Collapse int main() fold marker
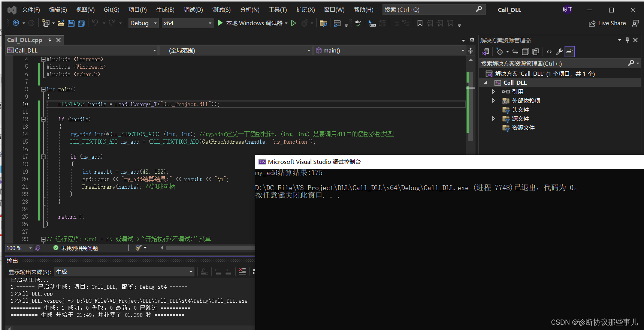Viewport: 644px width, 330px height. click(x=43, y=89)
